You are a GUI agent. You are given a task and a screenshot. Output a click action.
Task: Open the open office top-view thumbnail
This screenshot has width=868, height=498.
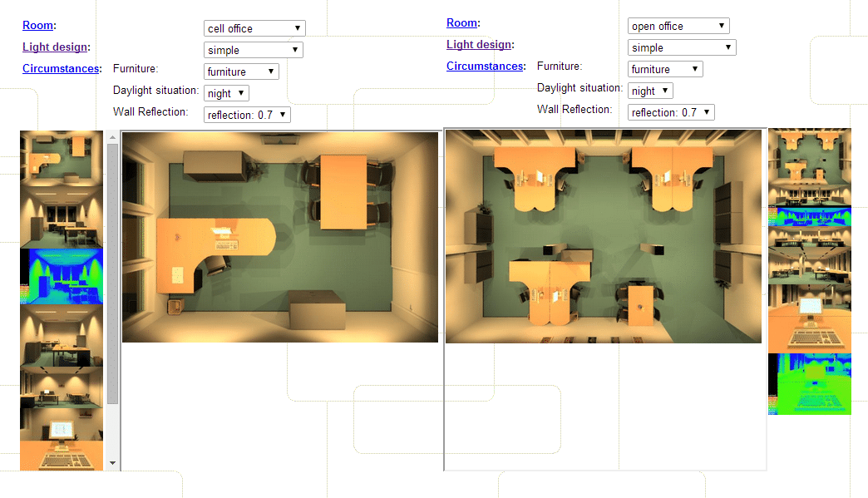[x=809, y=154]
